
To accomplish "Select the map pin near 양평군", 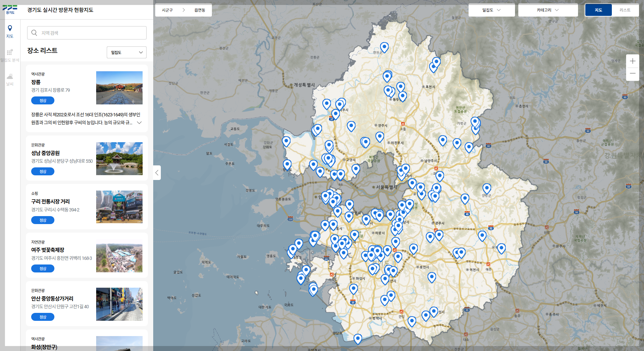I will click(x=487, y=188).
